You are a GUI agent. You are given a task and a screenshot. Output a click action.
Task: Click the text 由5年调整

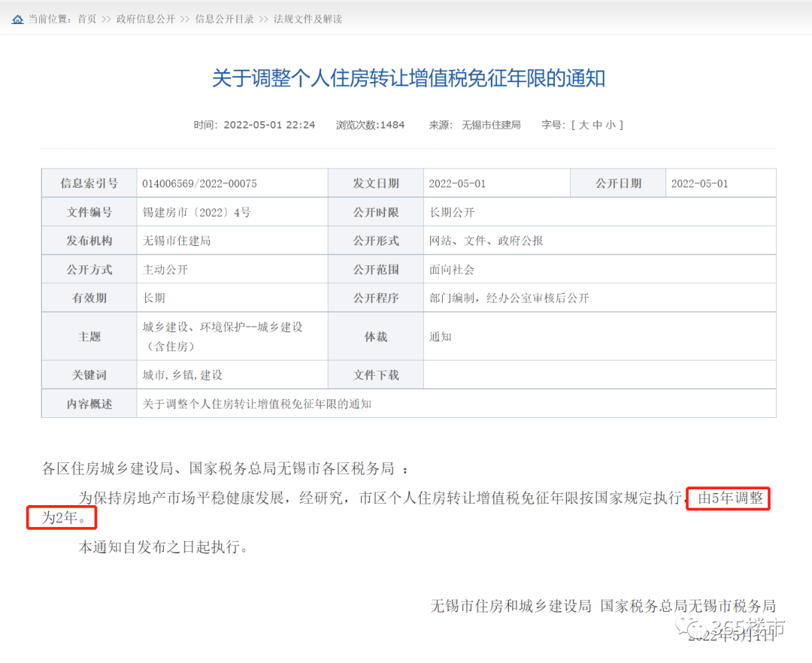click(730, 498)
